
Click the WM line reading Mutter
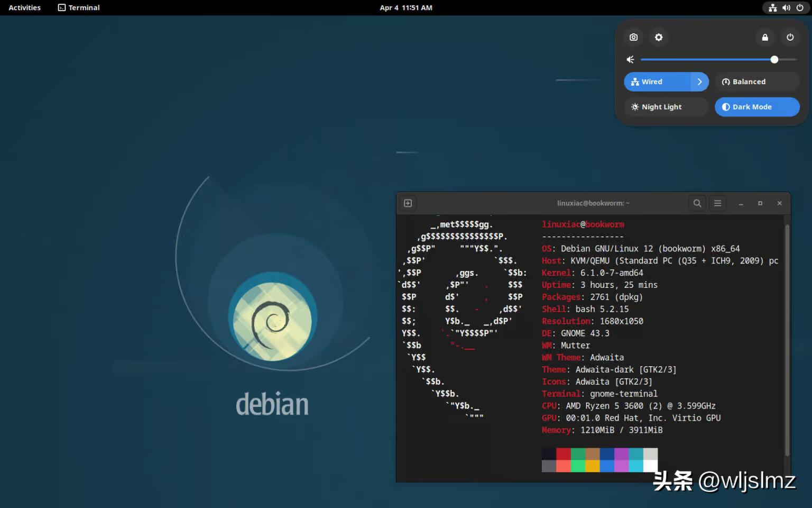click(566, 346)
